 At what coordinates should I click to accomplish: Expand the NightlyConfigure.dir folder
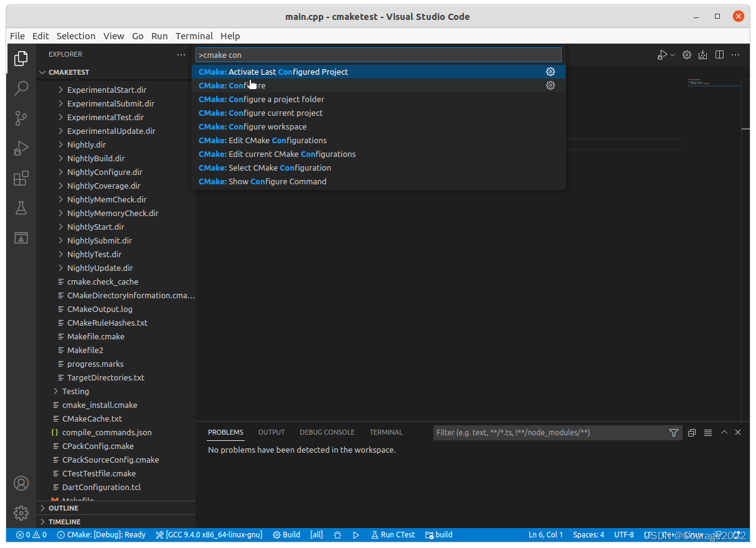pyautogui.click(x=116, y=172)
